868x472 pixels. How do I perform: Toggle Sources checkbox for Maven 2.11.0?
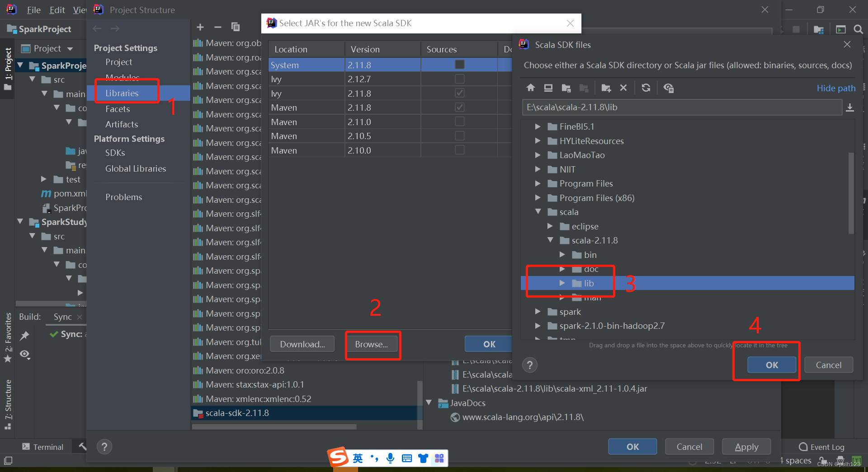pos(460,122)
